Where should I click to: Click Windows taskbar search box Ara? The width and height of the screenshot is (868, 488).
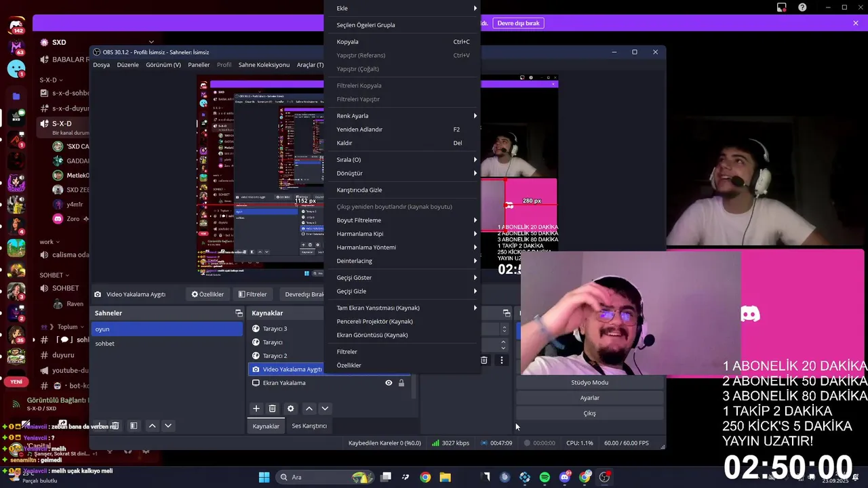pos(324,477)
